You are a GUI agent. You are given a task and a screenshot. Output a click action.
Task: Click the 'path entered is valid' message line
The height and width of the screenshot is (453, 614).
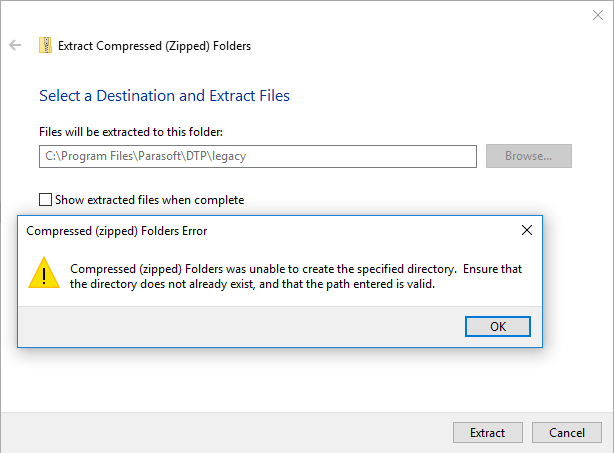coord(253,284)
